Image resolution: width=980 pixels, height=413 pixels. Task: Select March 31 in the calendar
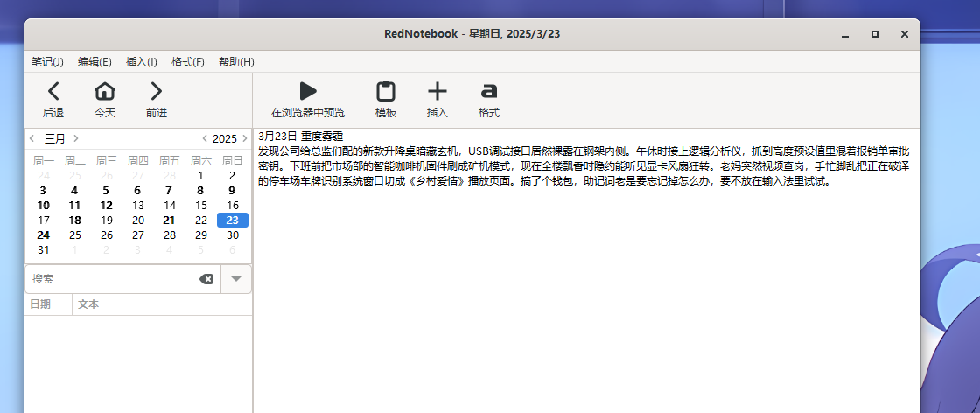click(x=43, y=250)
